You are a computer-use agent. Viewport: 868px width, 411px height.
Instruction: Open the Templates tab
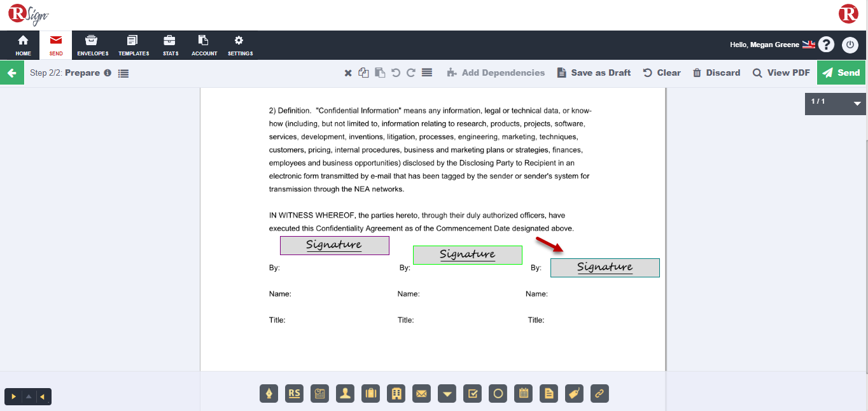(x=134, y=45)
